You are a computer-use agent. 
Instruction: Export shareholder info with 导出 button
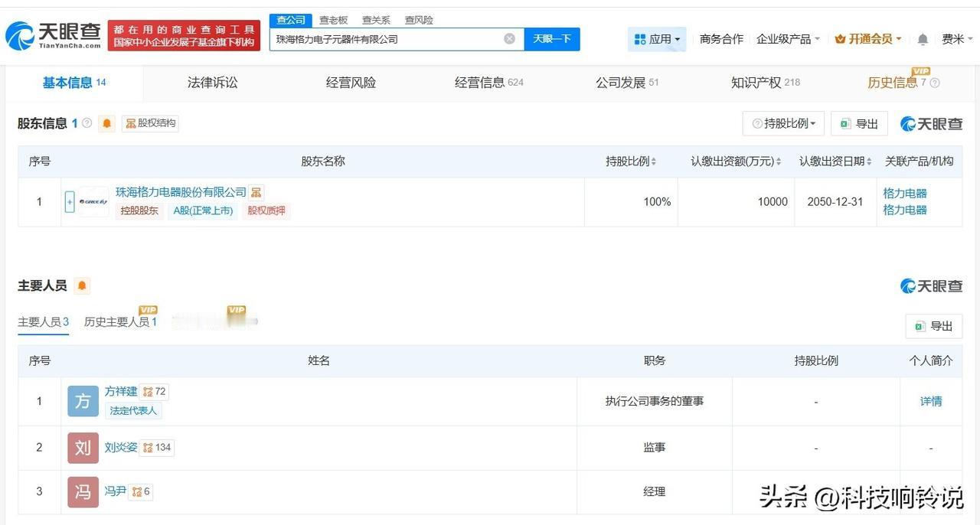tap(860, 124)
